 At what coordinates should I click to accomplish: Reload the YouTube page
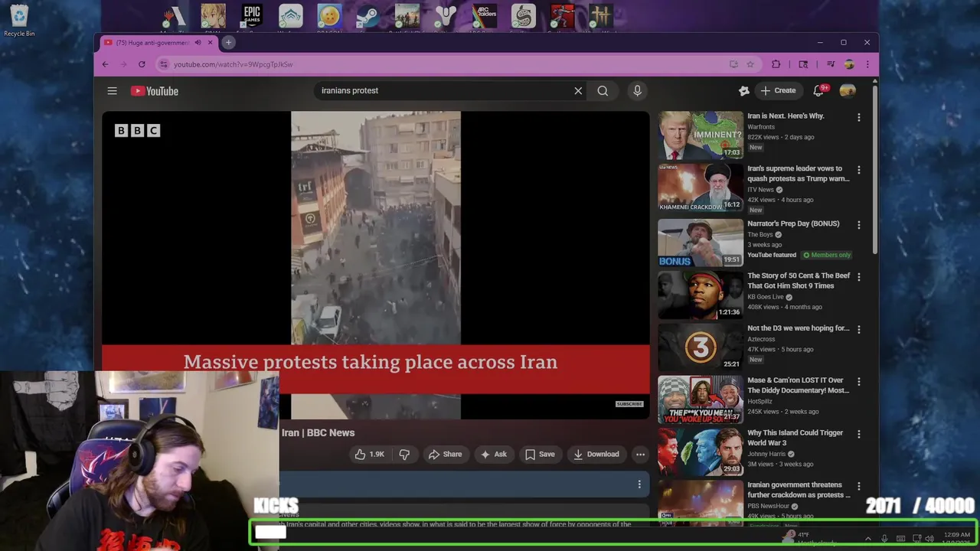[x=142, y=64]
